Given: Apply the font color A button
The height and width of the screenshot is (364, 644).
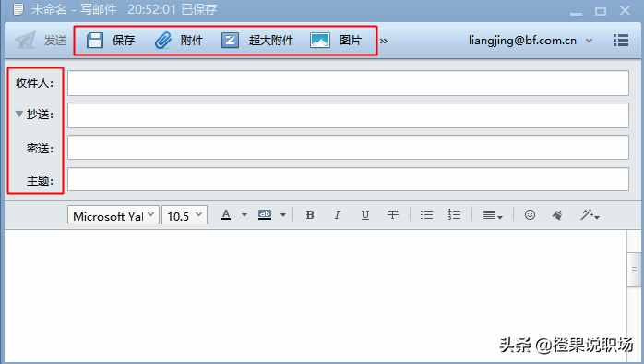Looking at the screenshot, I should (x=226, y=214).
